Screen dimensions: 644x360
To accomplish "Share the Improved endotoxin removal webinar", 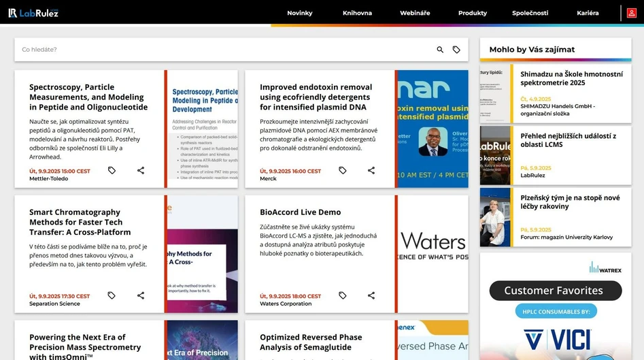I will tap(371, 170).
